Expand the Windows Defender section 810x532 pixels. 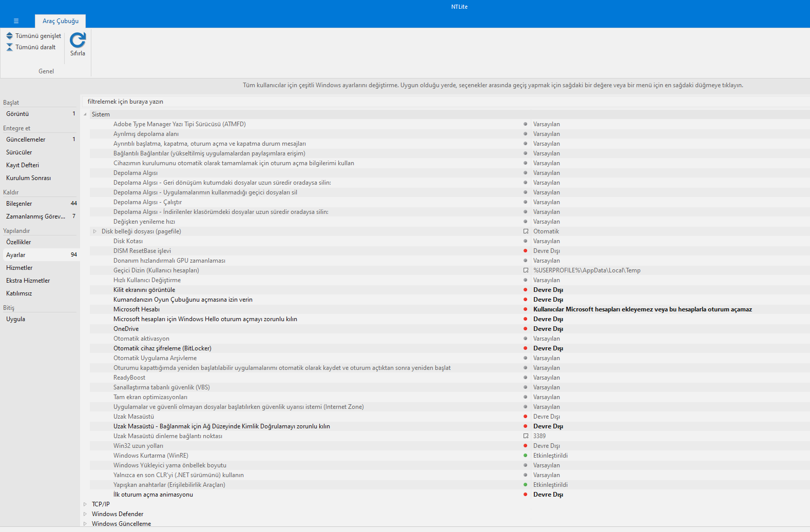click(x=85, y=514)
